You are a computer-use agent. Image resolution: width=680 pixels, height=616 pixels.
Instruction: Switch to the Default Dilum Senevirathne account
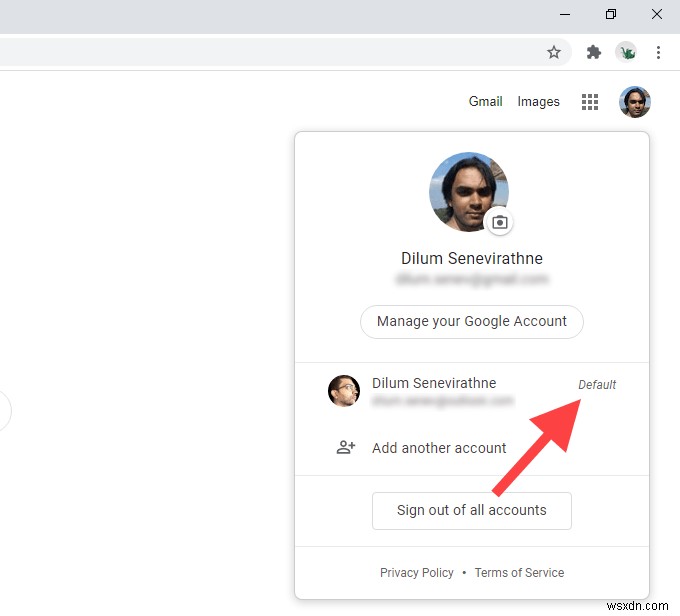click(x=472, y=391)
